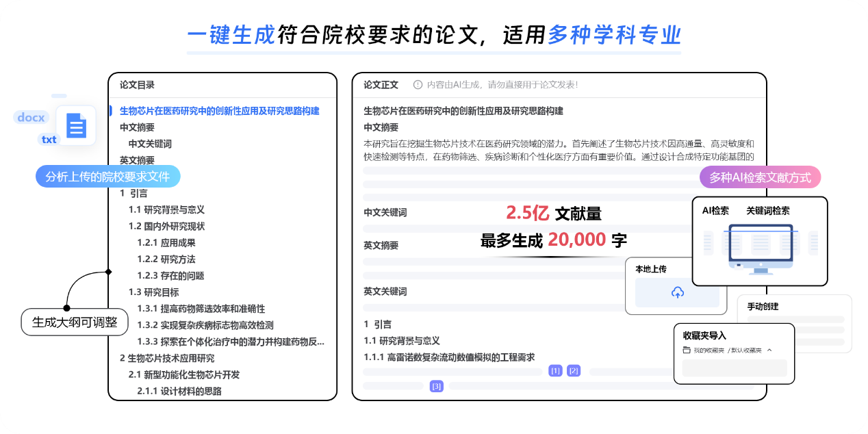The height and width of the screenshot is (434, 868).
Task: Click the blue document file icon
Action: [x=76, y=125]
